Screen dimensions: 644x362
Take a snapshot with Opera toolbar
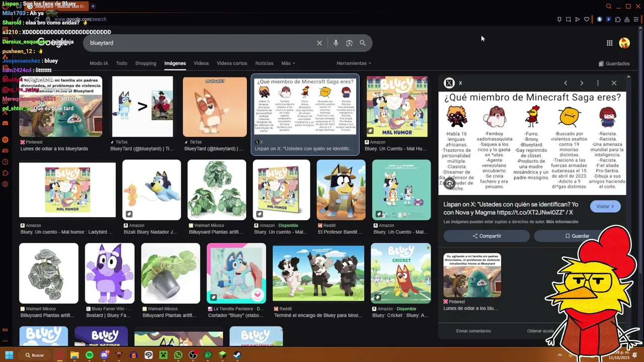coord(569,20)
